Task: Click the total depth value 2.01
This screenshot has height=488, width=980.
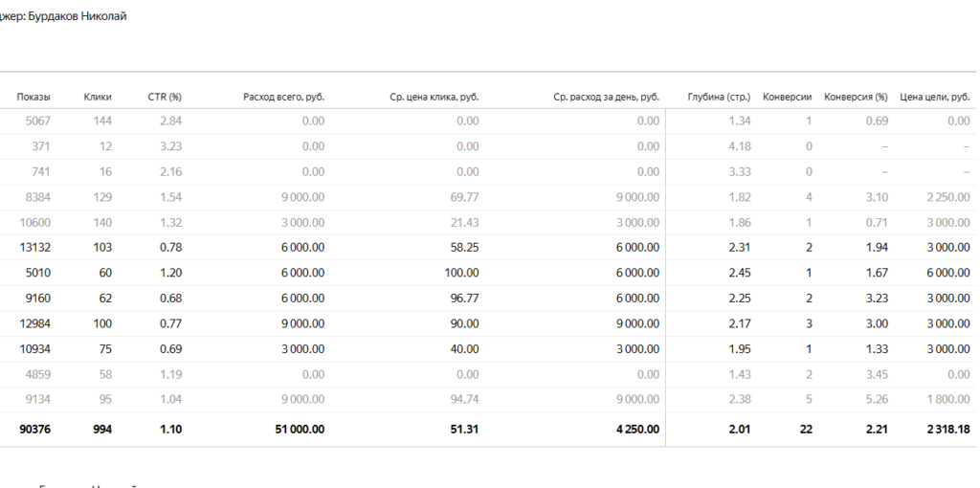Action: point(740,430)
